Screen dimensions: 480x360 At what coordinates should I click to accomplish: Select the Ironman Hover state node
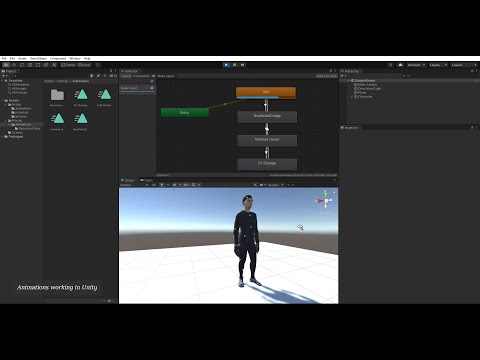coord(267,140)
